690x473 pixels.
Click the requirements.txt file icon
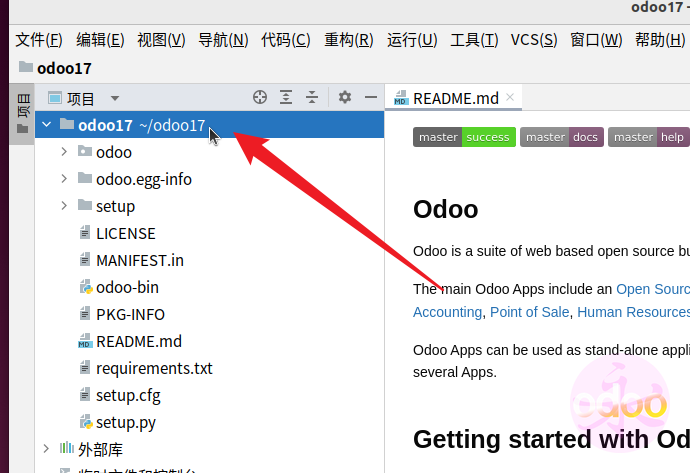(x=84, y=367)
